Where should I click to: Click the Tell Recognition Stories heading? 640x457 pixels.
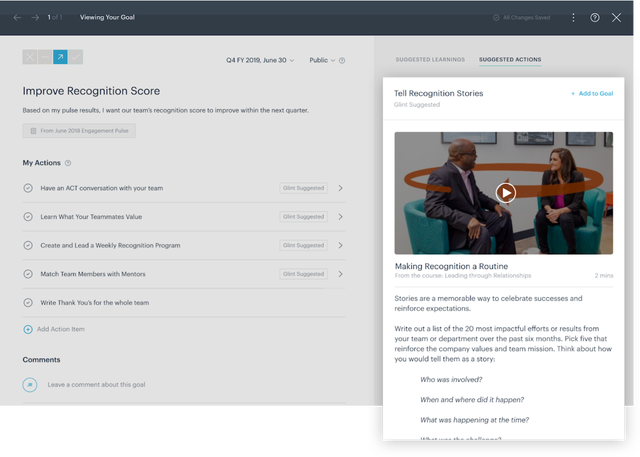point(438,93)
